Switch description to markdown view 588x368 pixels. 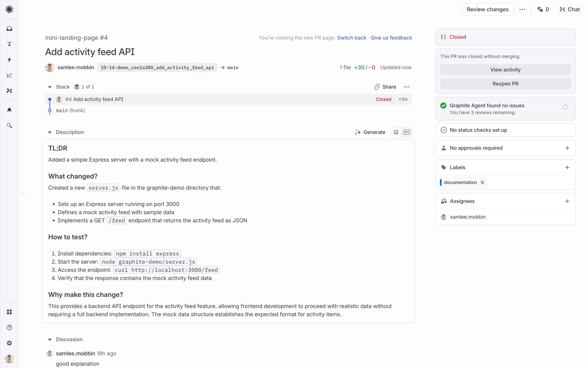click(407, 132)
